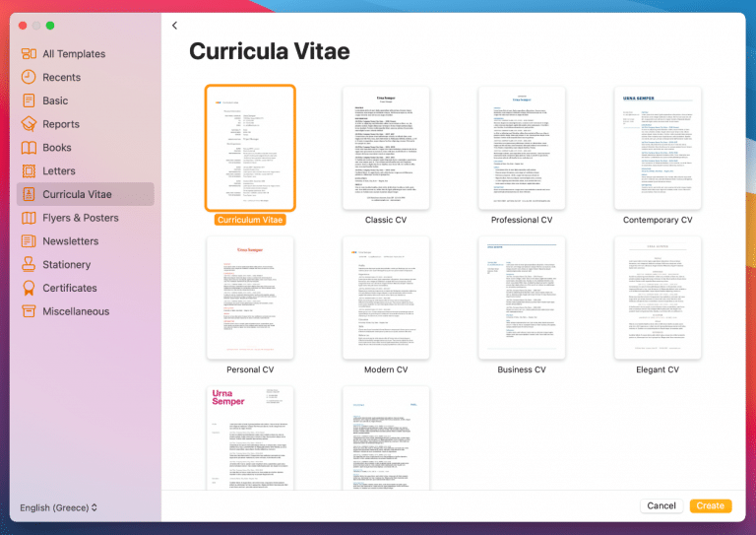Click the Create button
This screenshot has width=756, height=535.
tap(710, 505)
